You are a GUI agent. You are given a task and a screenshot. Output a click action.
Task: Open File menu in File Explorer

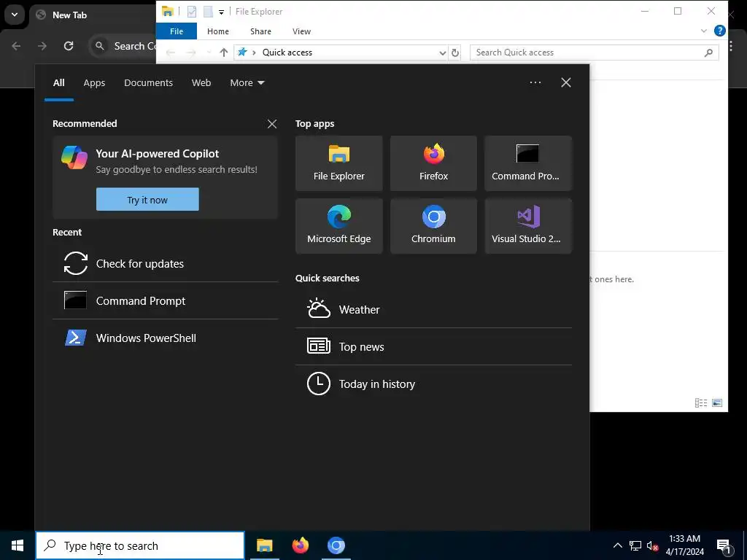pos(177,31)
